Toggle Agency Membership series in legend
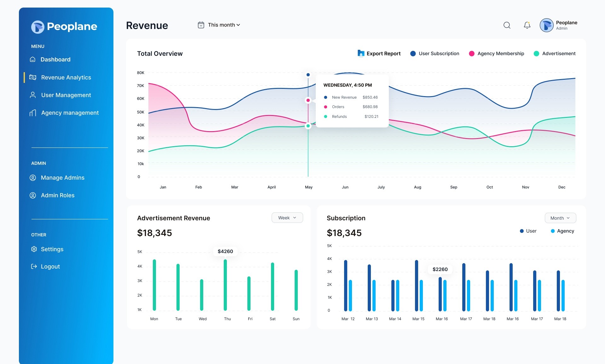The height and width of the screenshot is (364, 605). 497,54
